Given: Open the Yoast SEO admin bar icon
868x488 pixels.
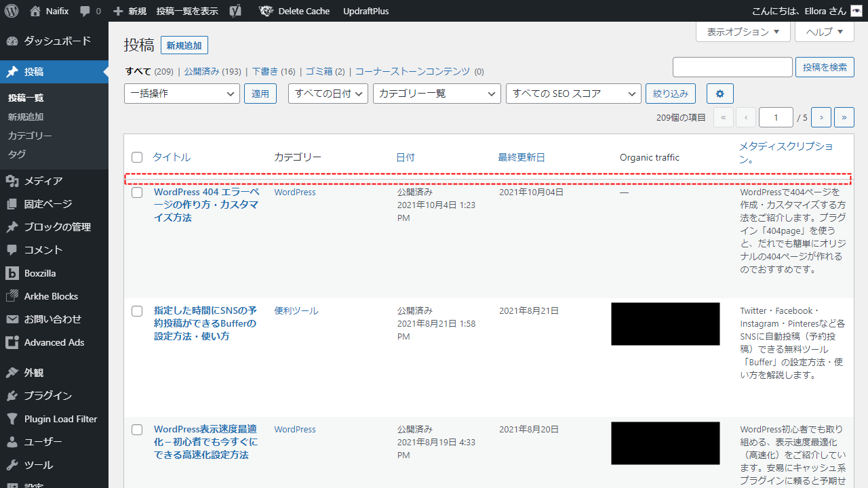Looking at the screenshot, I should [235, 11].
